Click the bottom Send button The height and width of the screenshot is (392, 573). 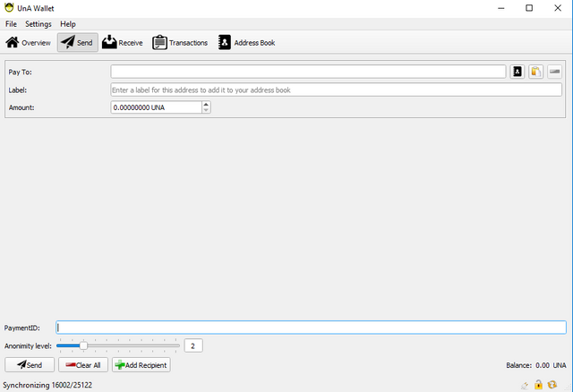[x=30, y=364]
